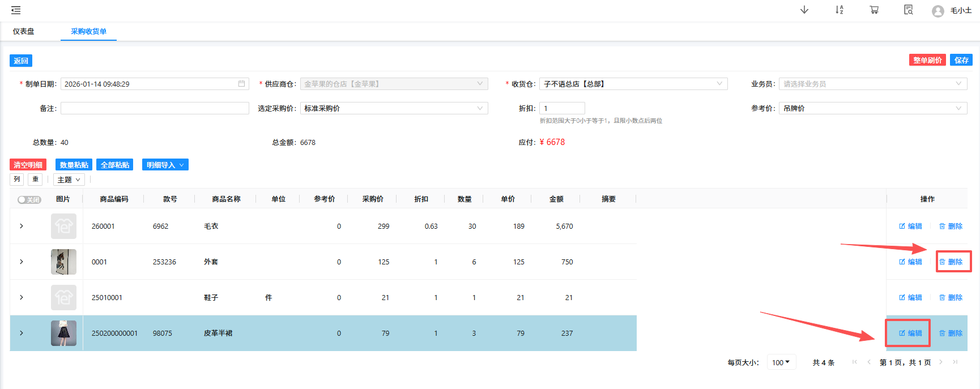Go to first page icon
The image size is (980, 389).
pyautogui.click(x=854, y=362)
